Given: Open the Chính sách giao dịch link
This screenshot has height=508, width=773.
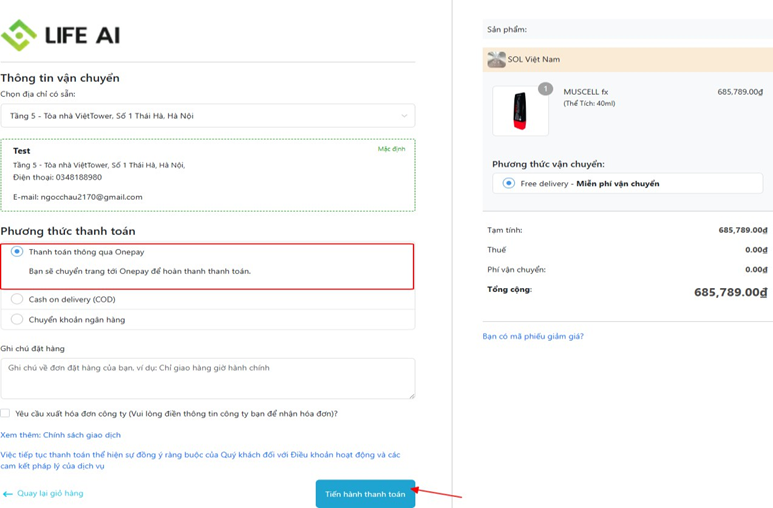Looking at the screenshot, I should pyautogui.click(x=81, y=435).
